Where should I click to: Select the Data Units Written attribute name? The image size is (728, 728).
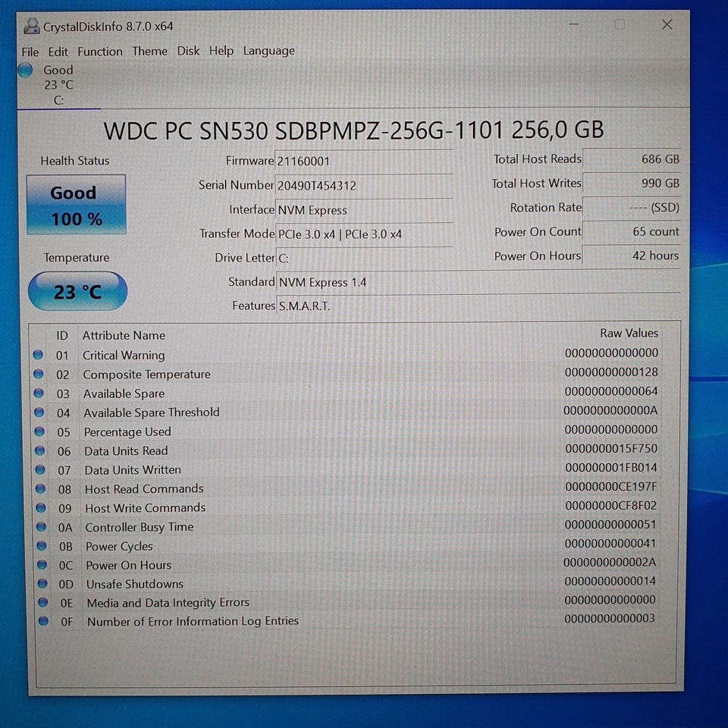pyautogui.click(x=133, y=470)
